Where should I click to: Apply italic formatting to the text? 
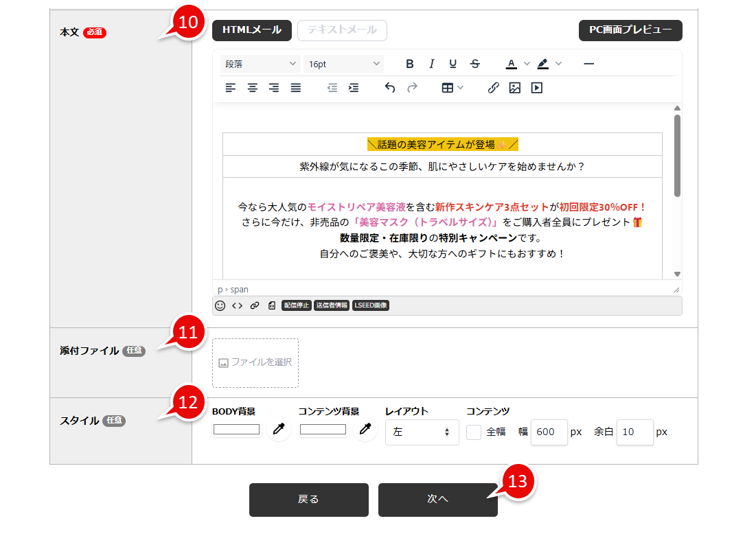coord(431,63)
